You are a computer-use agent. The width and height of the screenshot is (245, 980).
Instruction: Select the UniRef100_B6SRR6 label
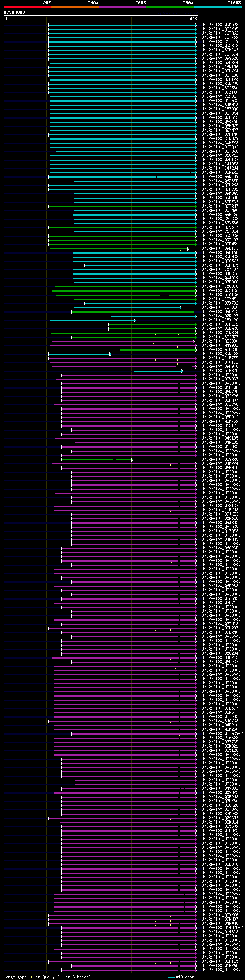[x=220, y=460]
